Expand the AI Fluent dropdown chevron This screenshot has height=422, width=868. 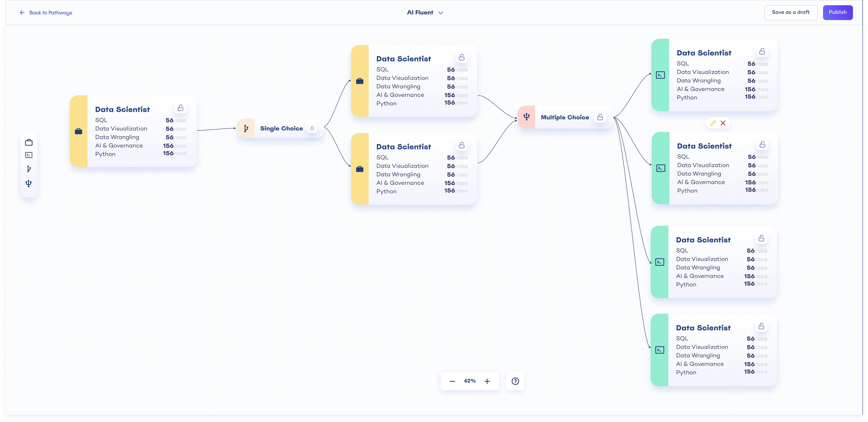tap(440, 13)
